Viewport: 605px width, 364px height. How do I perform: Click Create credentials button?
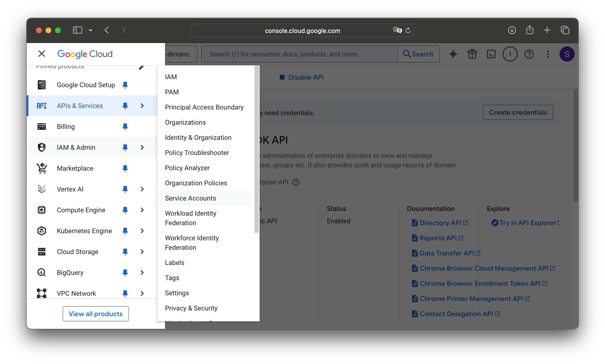[x=518, y=112]
